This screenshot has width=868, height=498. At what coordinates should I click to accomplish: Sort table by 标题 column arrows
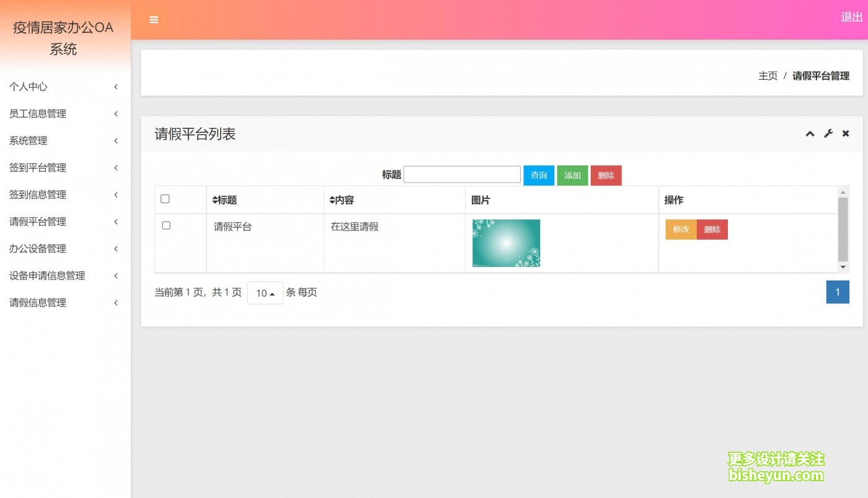click(215, 200)
